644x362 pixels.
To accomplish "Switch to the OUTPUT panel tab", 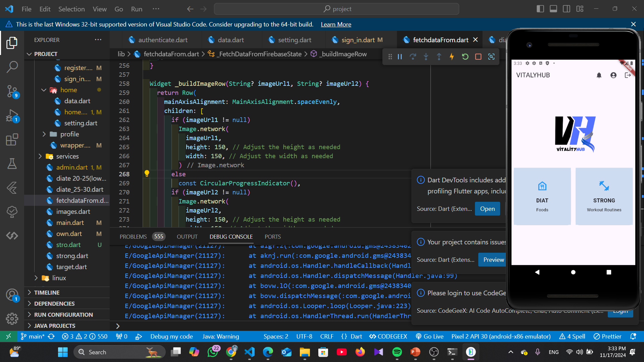I will [x=187, y=237].
